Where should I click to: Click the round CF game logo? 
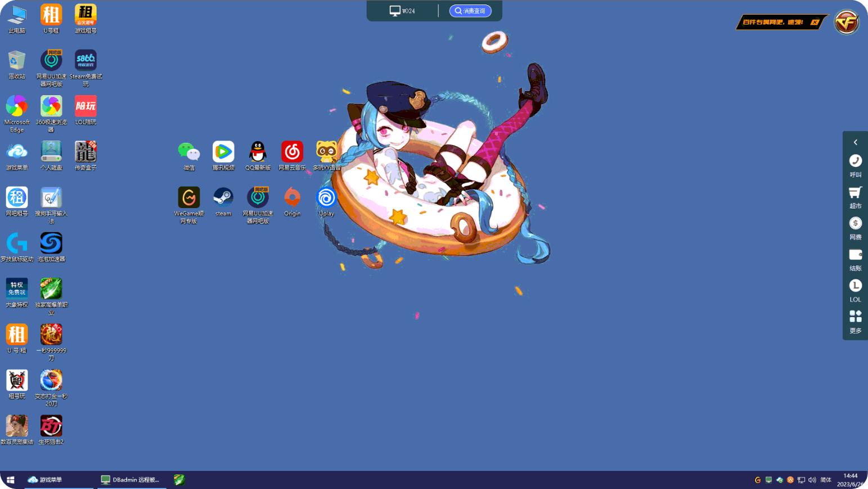click(x=847, y=22)
